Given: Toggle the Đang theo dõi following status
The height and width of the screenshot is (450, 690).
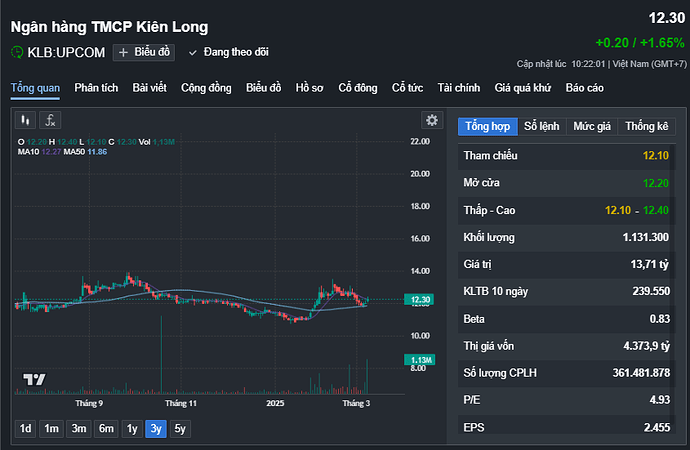Looking at the screenshot, I should point(229,52).
